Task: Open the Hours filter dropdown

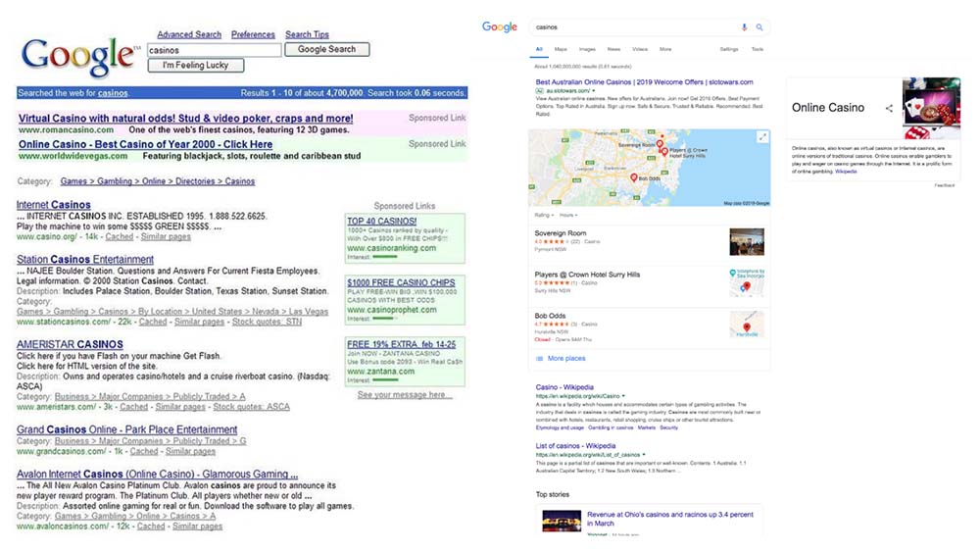Action: 567,215
